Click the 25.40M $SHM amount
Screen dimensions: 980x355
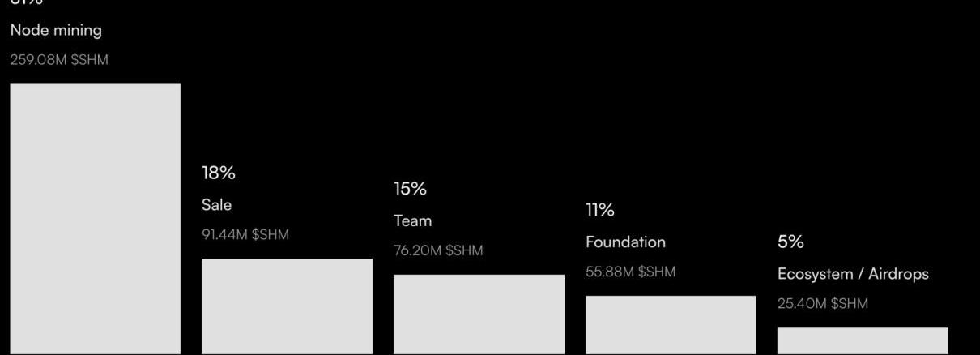coord(823,304)
